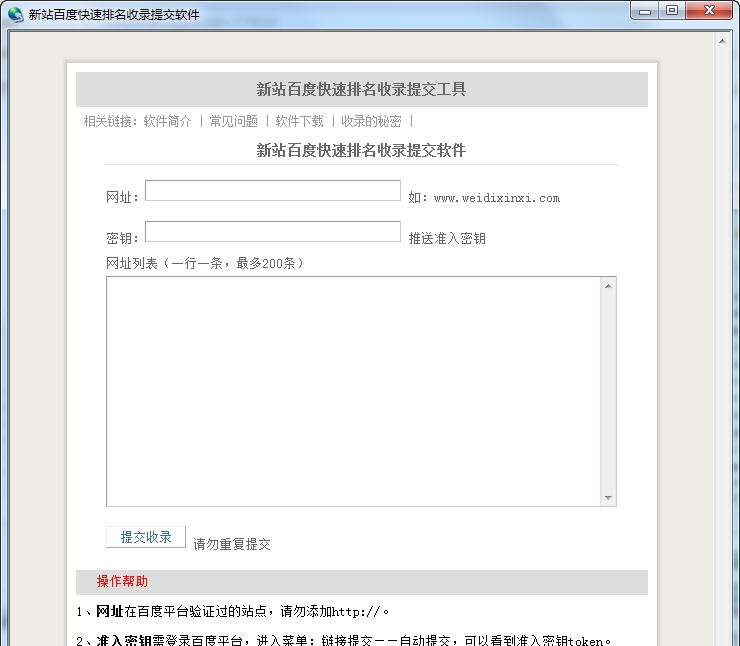Open the 软件下载 link

(300, 121)
